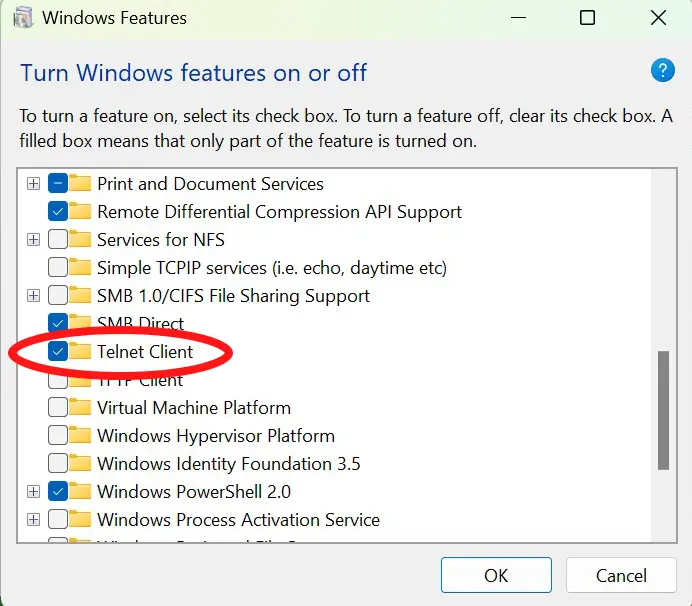692x606 pixels.
Task: Click the vertical scrollbar thumb in features list
Action: click(x=663, y=410)
